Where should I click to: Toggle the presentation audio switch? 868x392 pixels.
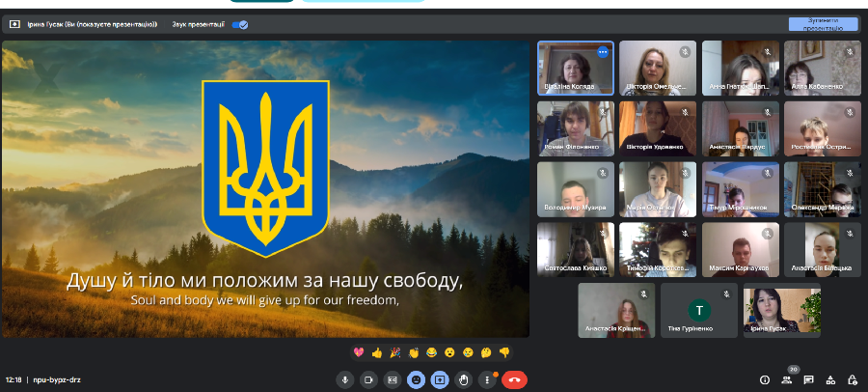coord(238,24)
